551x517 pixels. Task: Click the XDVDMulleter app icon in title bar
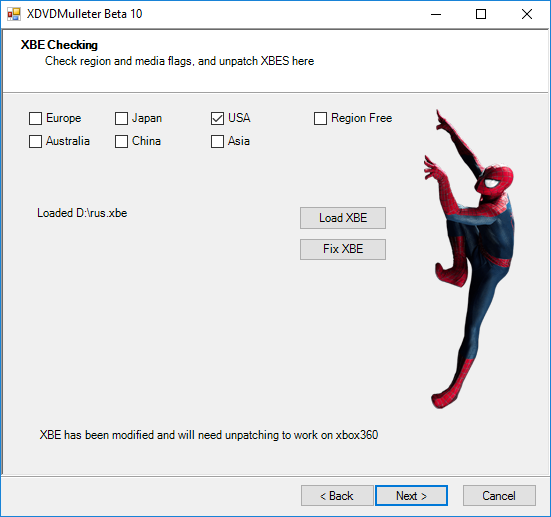[14, 14]
